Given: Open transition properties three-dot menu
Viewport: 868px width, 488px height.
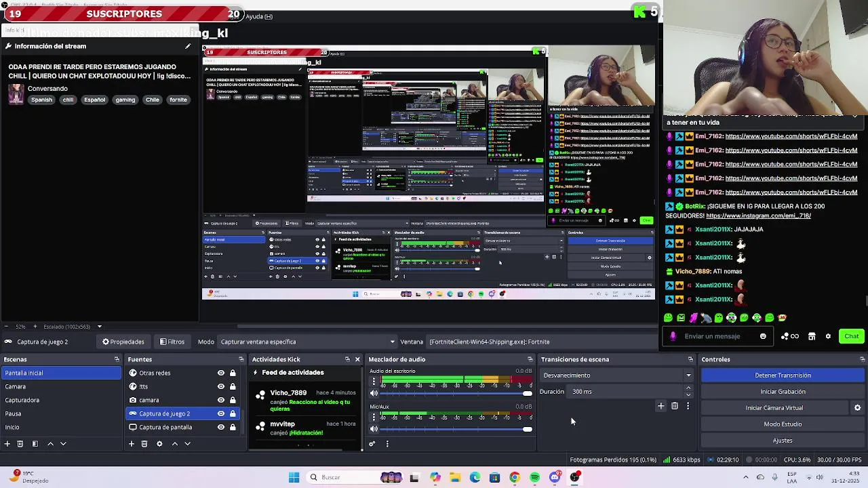Looking at the screenshot, I should (688, 406).
